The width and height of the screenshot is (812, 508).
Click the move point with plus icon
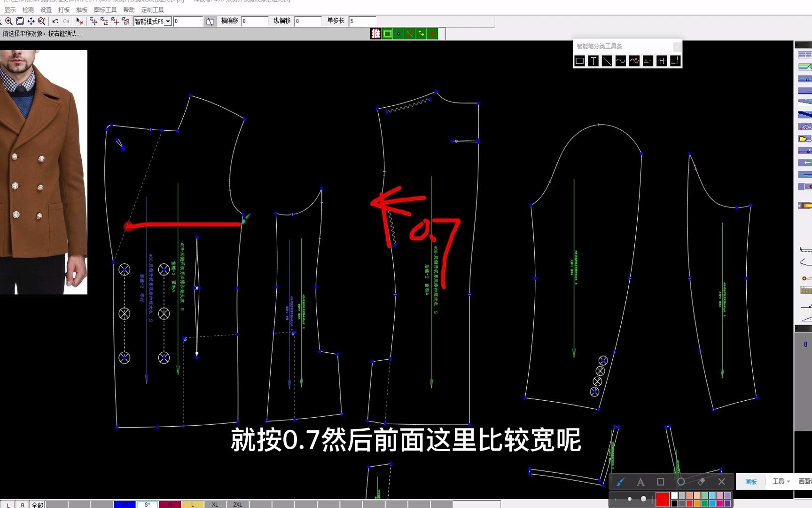pos(115,21)
